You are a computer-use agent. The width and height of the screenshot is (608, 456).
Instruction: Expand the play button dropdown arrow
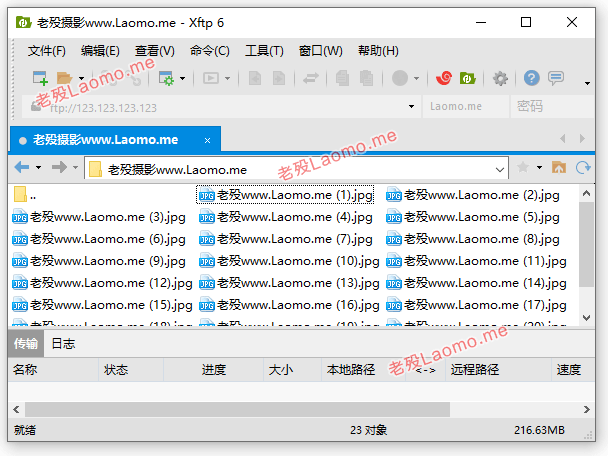click(x=227, y=79)
